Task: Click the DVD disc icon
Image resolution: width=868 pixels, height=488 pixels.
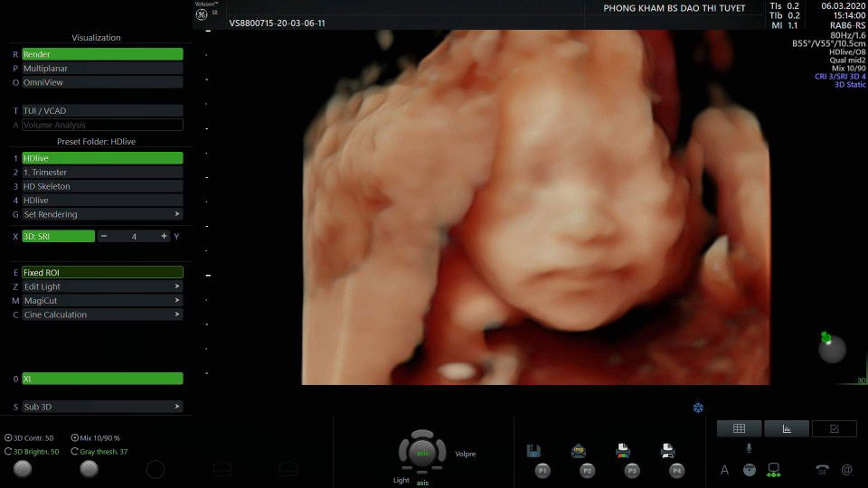Action: 749,470
